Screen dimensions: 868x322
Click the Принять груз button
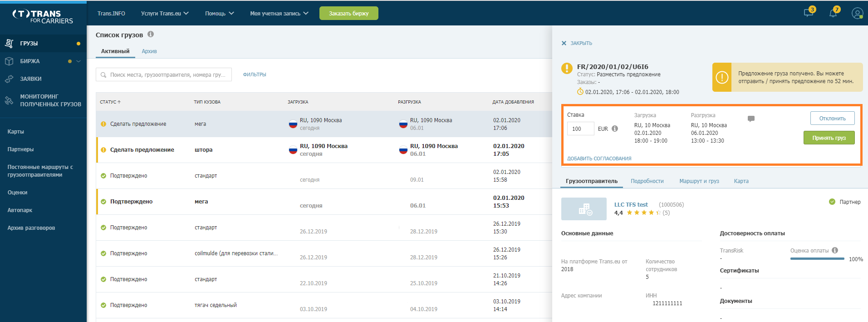click(x=829, y=138)
